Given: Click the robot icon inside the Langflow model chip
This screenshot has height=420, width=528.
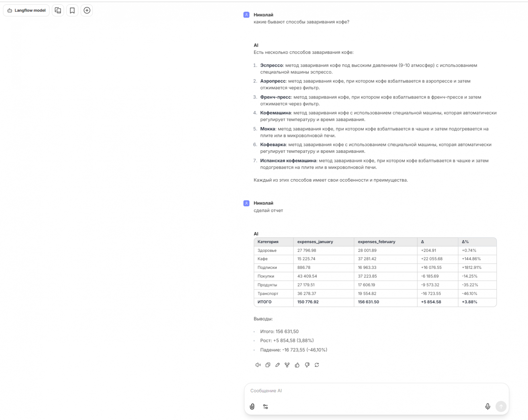Looking at the screenshot, I should click(x=9, y=10).
